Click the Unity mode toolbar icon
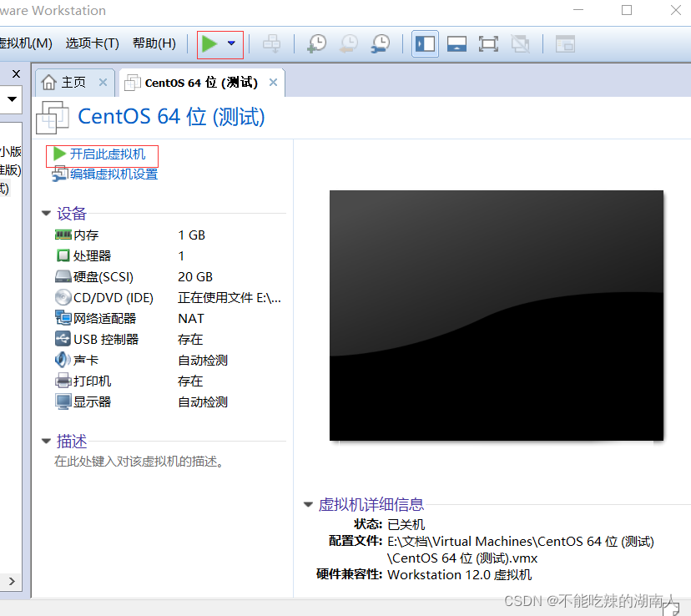This screenshot has height=616, width=691. [x=521, y=43]
